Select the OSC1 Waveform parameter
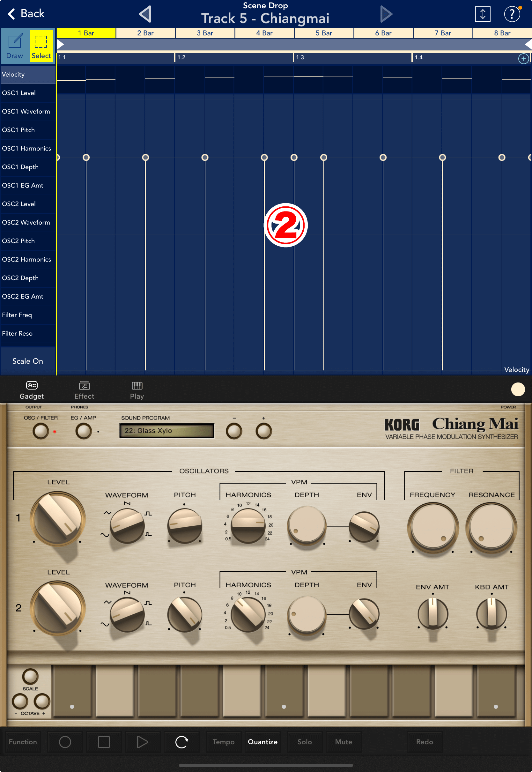This screenshot has width=532, height=772. point(28,111)
